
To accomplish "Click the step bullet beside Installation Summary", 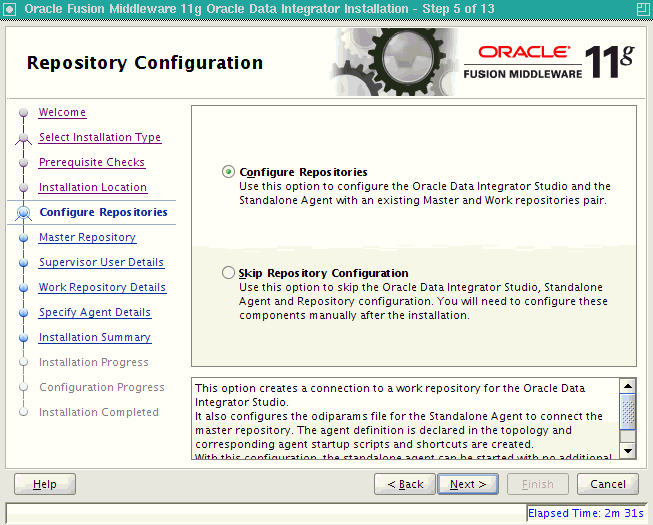I will tap(24, 337).
